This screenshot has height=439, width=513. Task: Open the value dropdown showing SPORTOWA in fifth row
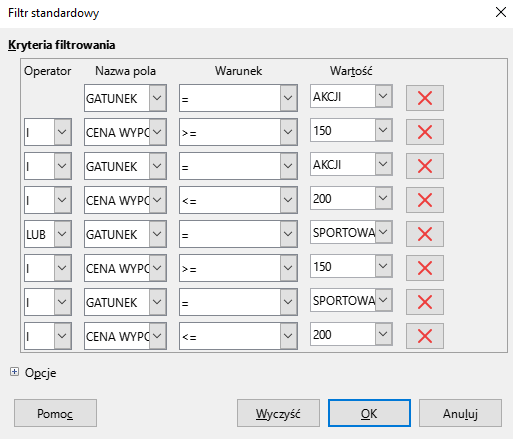coord(383,232)
